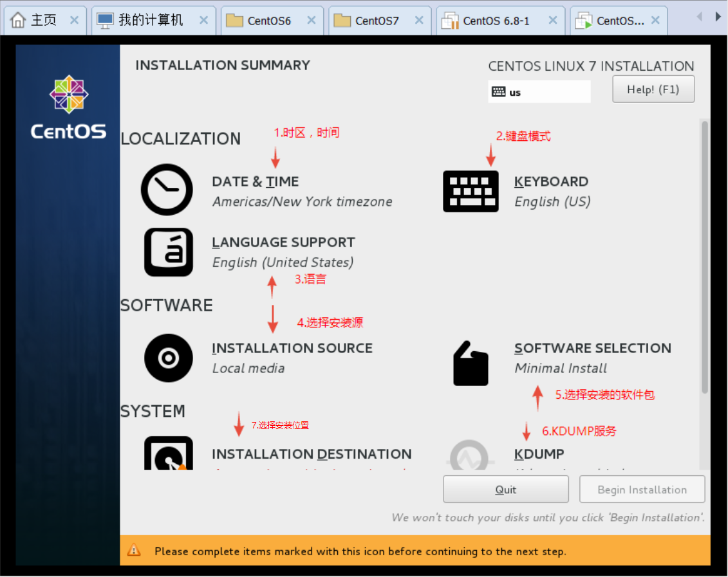Open KDUMP settings label
Screen dimensions: 728x577
click(539, 453)
